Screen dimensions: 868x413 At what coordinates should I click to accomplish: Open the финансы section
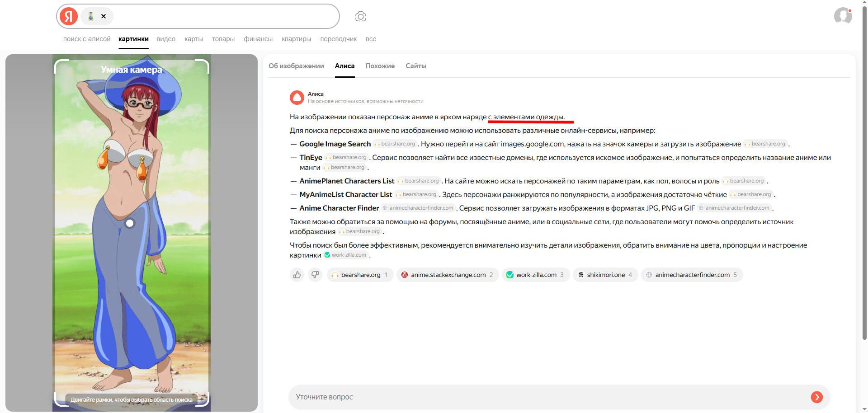(x=258, y=39)
